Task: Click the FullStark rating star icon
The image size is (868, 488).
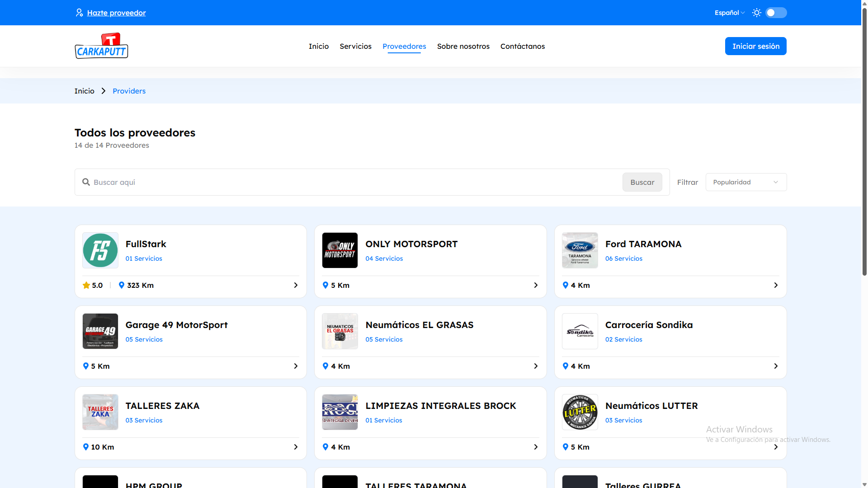Action: point(86,285)
